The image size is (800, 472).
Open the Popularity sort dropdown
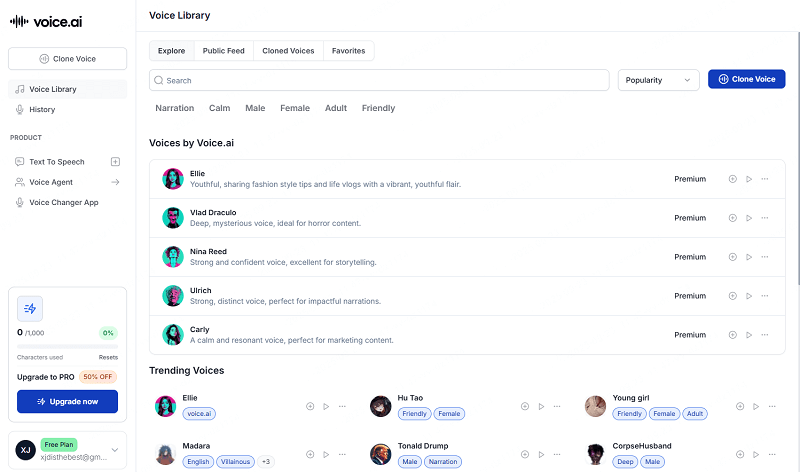click(x=658, y=80)
